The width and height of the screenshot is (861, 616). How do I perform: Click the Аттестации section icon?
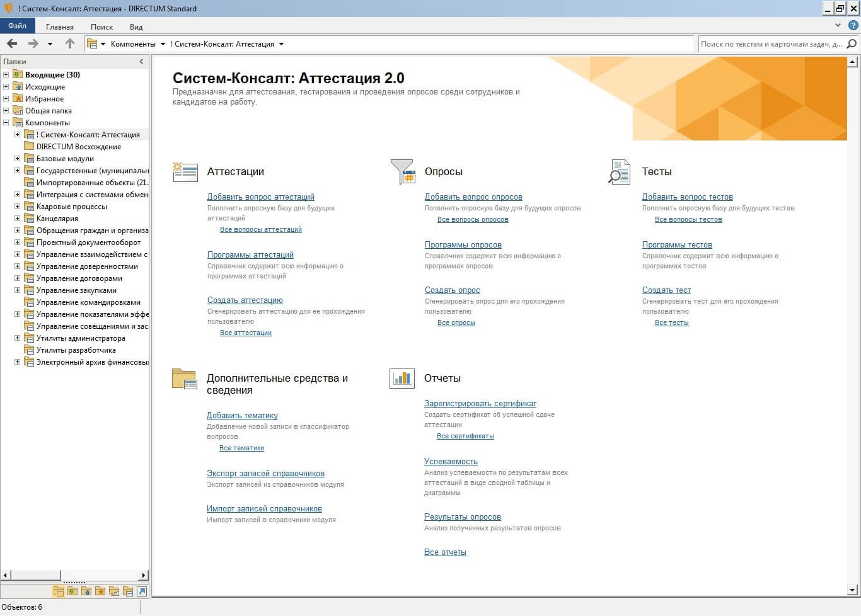click(185, 172)
